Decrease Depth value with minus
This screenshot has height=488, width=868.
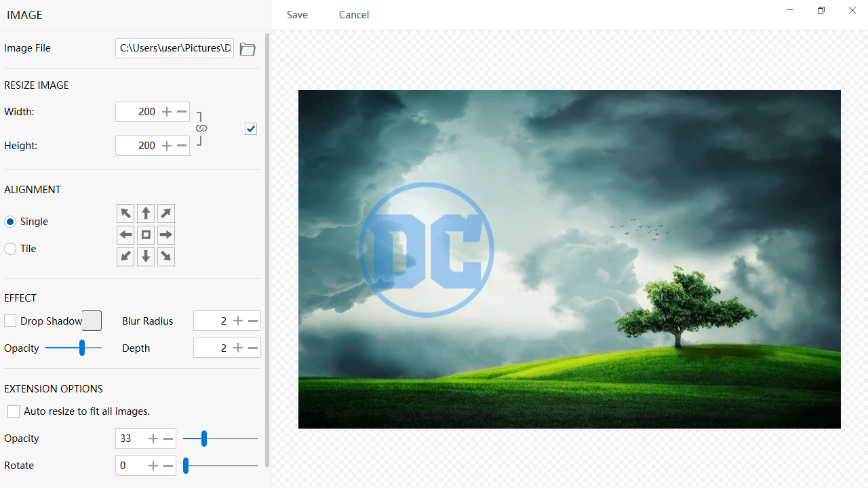click(253, 348)
